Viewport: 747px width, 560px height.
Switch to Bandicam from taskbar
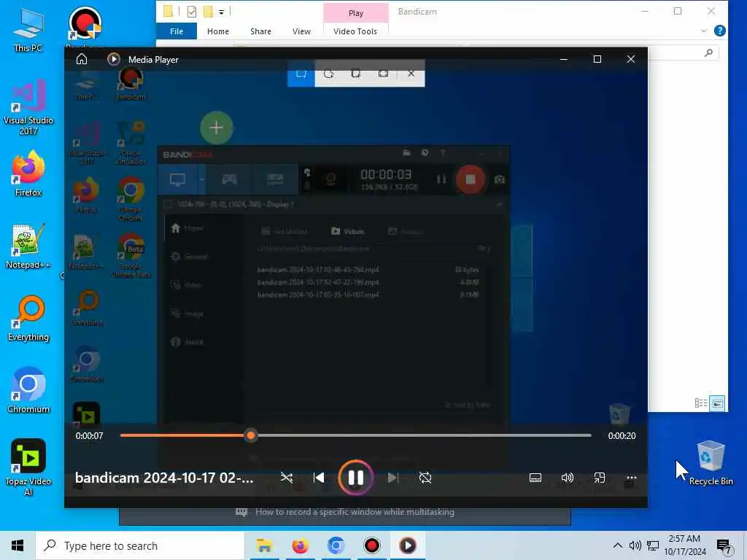(371, 545)
